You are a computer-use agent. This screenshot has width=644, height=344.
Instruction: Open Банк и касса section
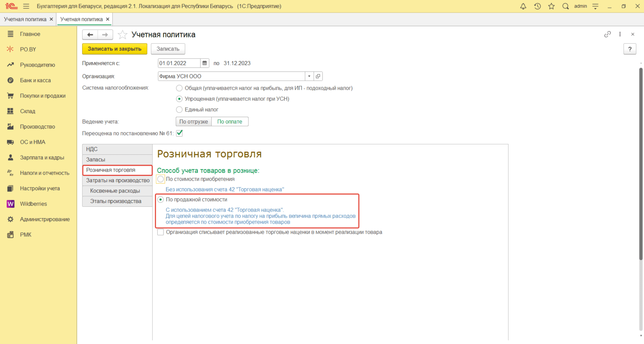35,81
